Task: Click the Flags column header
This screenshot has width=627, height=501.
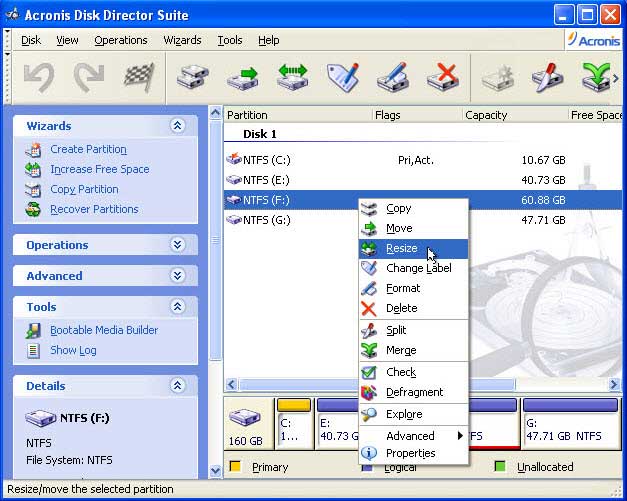Action: pos(417,116)
